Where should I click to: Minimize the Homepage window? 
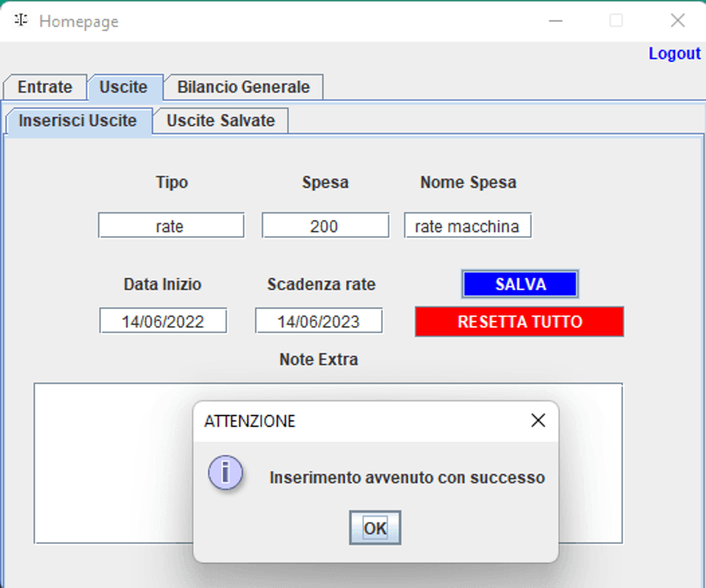(555, 21)
